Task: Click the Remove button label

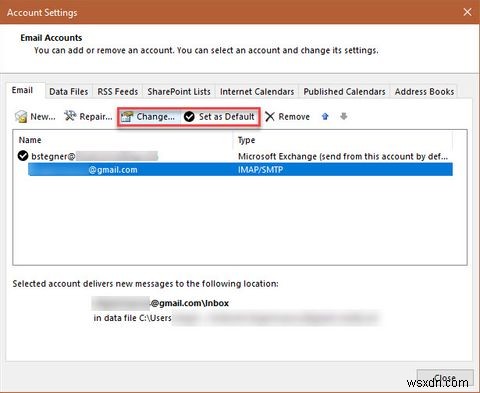Action: point(294,117)
